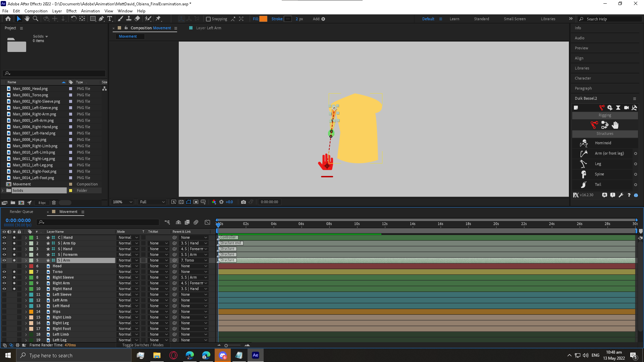Hide the C | Hand layer

click(4, 237)
